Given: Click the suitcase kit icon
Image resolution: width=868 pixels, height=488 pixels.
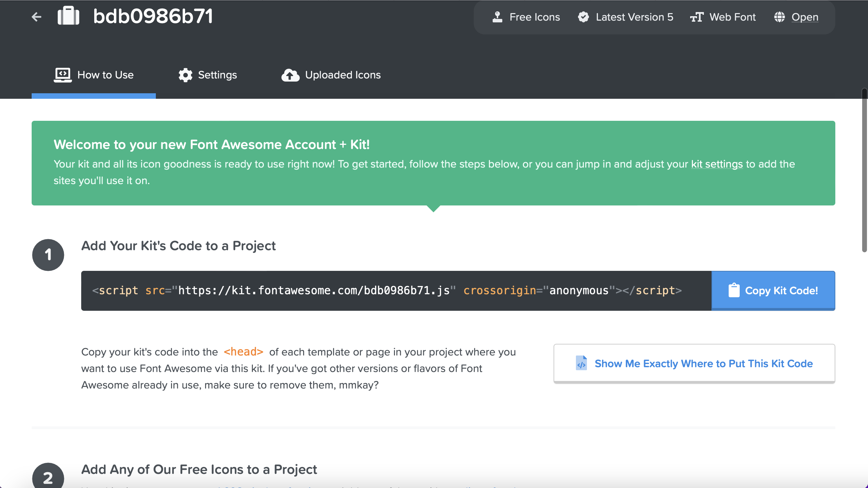Looking at the screenshot, I should pos(68,16).
